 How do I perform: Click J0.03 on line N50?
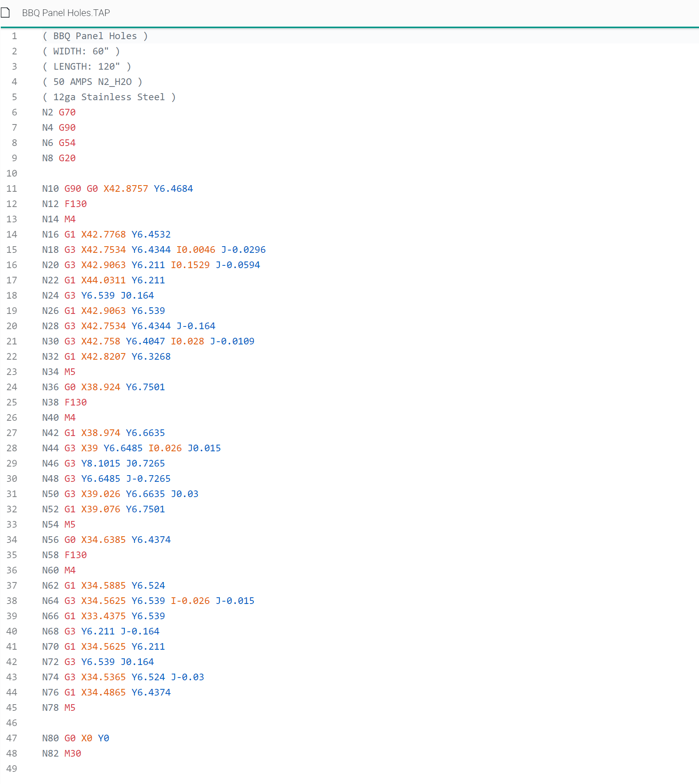tap(185, 494)
